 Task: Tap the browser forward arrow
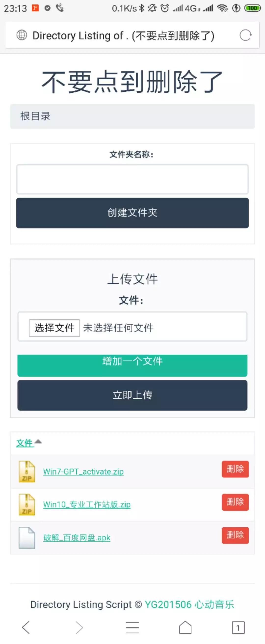coord(79,628)
